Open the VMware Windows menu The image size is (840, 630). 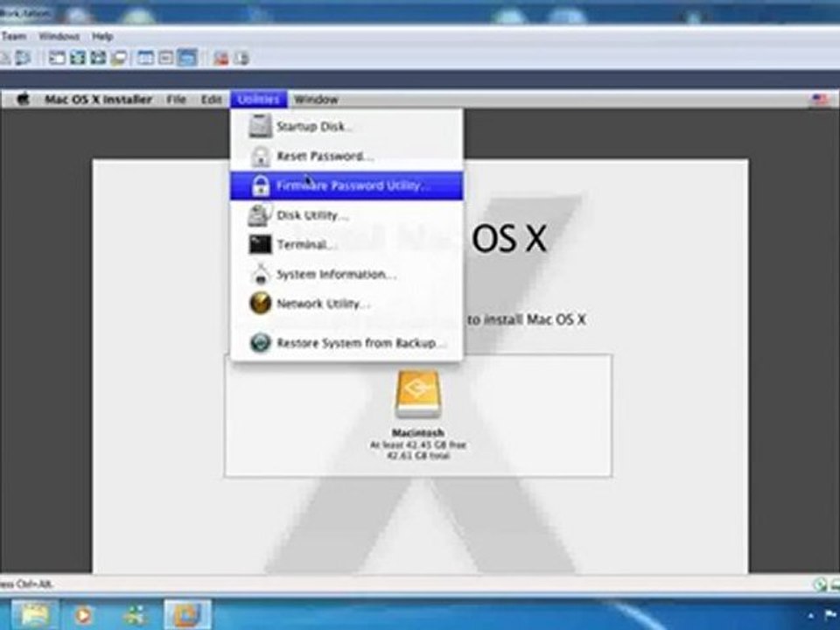point(59,37)
